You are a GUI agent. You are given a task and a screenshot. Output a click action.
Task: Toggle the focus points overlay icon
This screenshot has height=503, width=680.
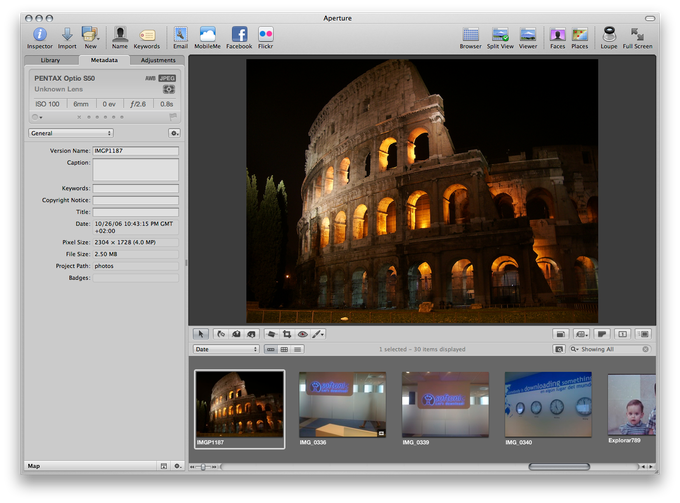coord(168,89)
